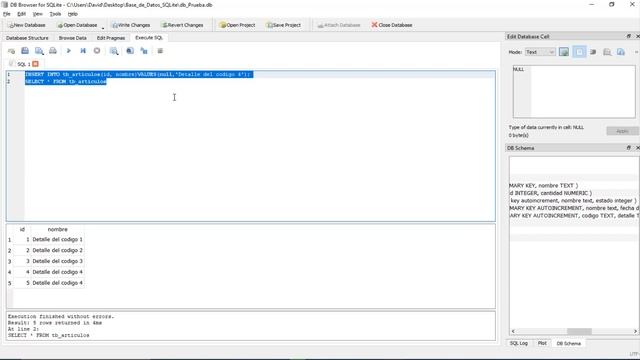
Task: Click SQL editor line 2 SELECT statement
Action: click(x=66, y=82)
